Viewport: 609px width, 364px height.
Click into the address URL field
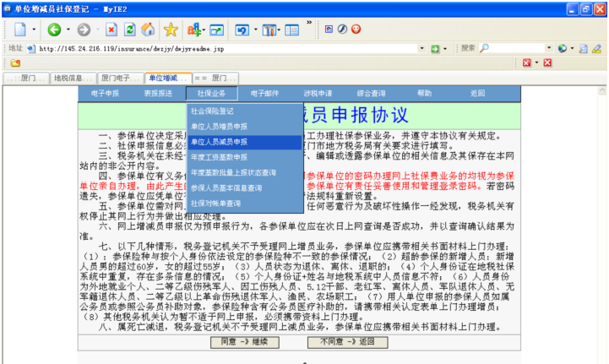[x=227, y=49]
